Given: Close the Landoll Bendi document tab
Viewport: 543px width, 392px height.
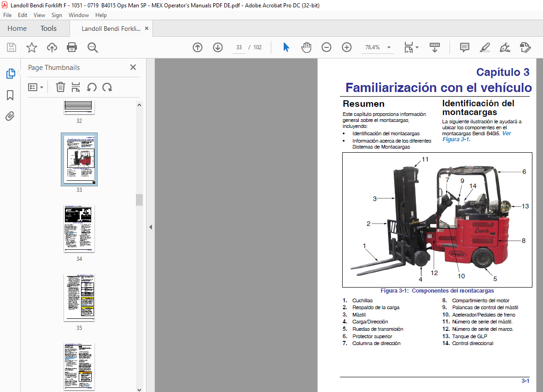Looking at the screenshot, I should pyautogui.click(x=146, y=29).
